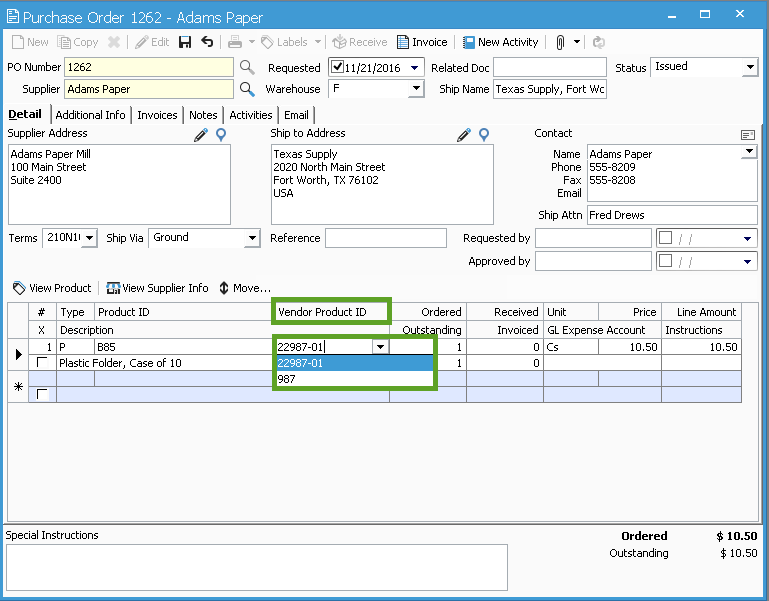Screen dimensions: 769x601
Task: Click the Unit cell Cs
Action: click(x=571, y=347)
